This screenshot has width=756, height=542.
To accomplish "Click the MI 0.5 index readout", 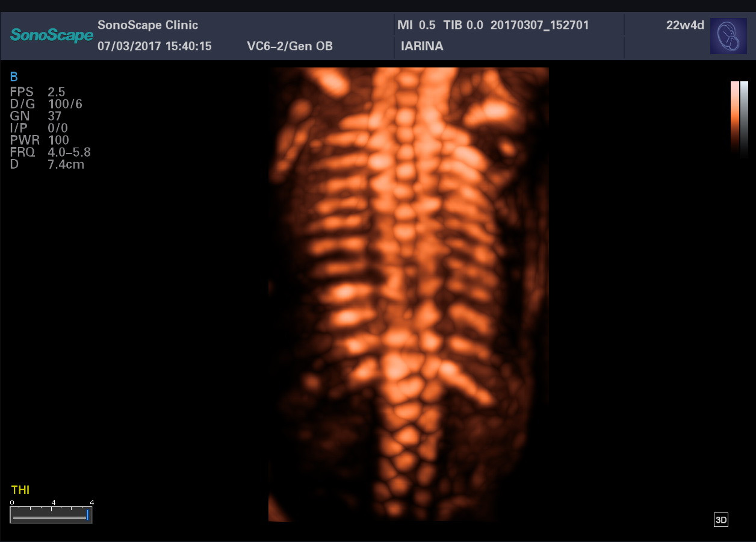I will pyautogui.click(x=416, y=25).
